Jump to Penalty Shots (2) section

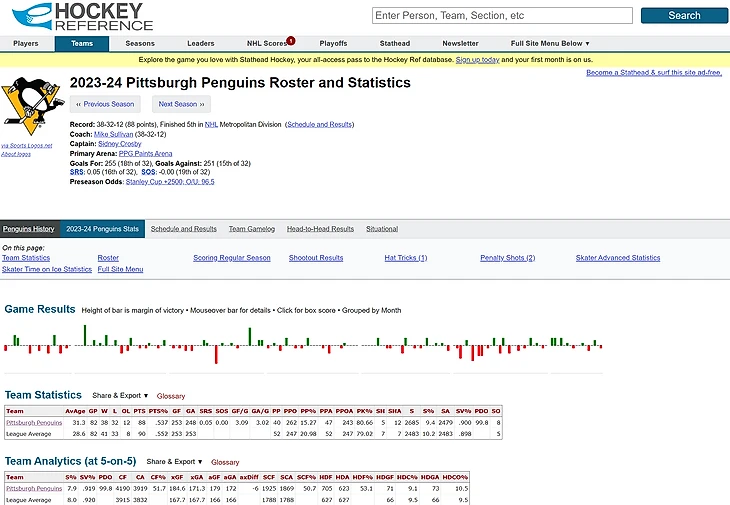pos(507,258)
